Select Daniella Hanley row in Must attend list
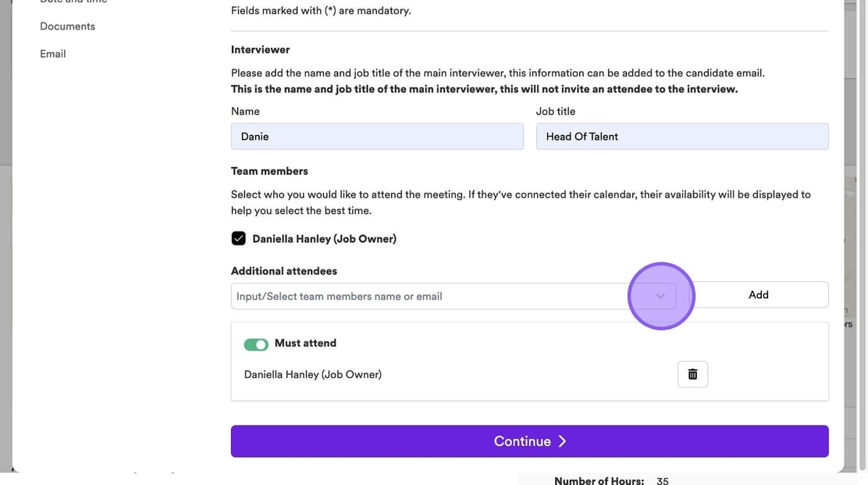 click(x=313, y=375)
